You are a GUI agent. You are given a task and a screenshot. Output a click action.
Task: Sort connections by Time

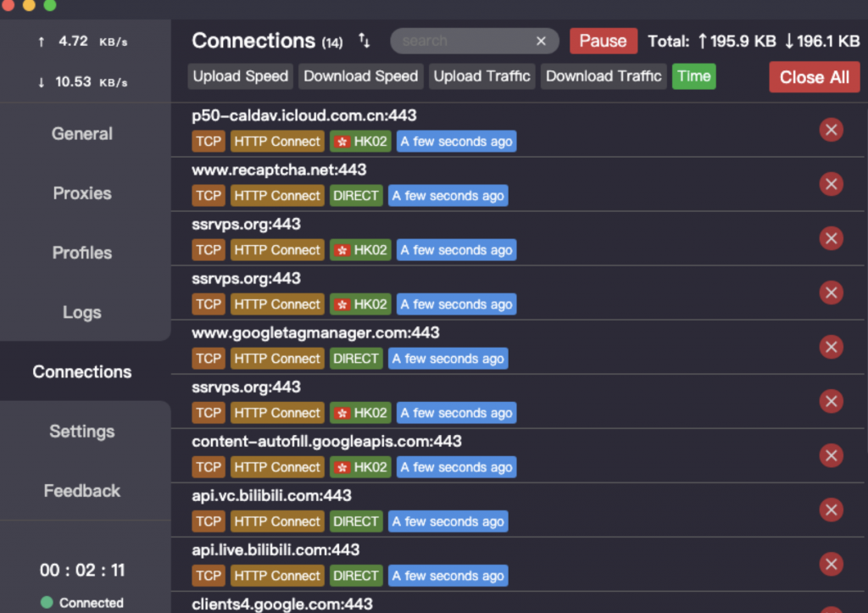[693, 75]
